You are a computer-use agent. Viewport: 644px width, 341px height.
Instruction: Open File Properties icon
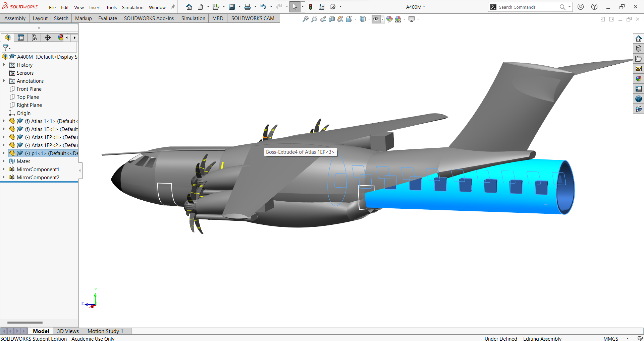(322, 7)
